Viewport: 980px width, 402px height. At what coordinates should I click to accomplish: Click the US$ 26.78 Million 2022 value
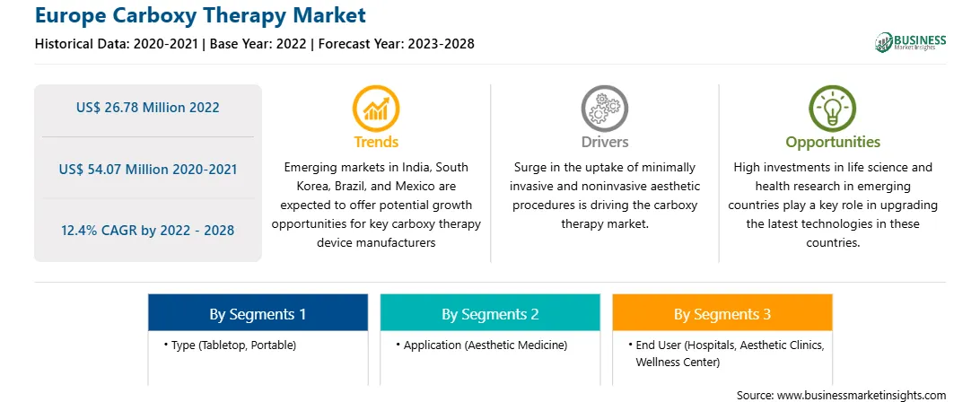tap(148, 108)
